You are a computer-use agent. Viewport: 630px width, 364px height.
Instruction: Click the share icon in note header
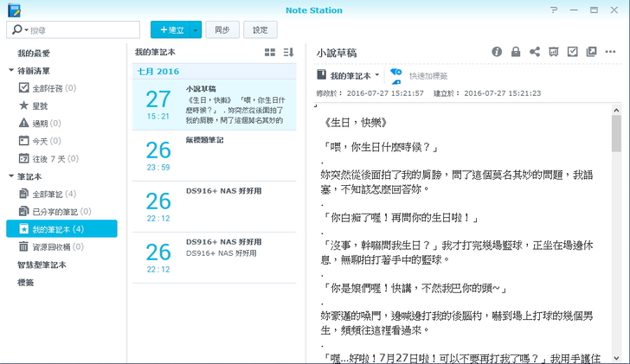(535, 52)
